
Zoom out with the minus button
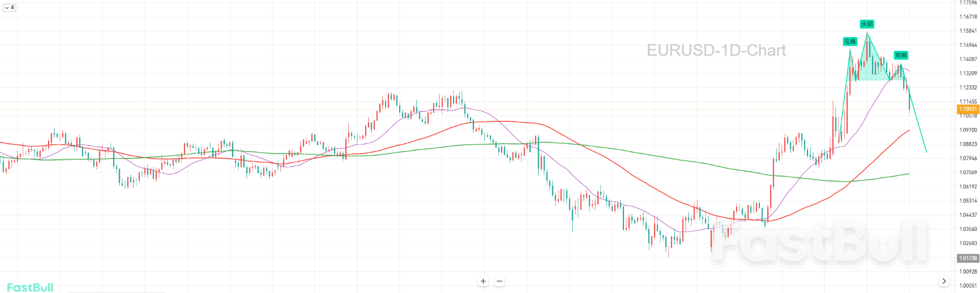499,281
